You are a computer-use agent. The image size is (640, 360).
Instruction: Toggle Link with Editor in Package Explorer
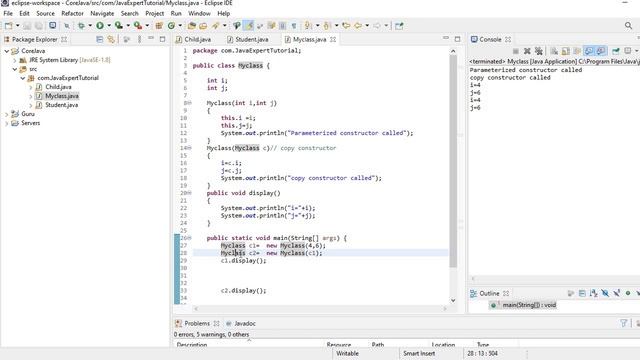click(x=111, y=40)
